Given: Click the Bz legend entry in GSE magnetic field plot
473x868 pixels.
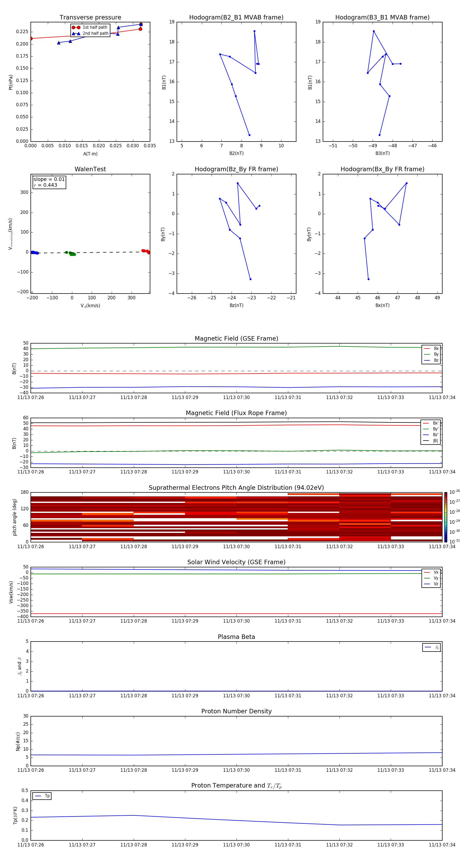Looking at the screenshot, I should (431, 360).
